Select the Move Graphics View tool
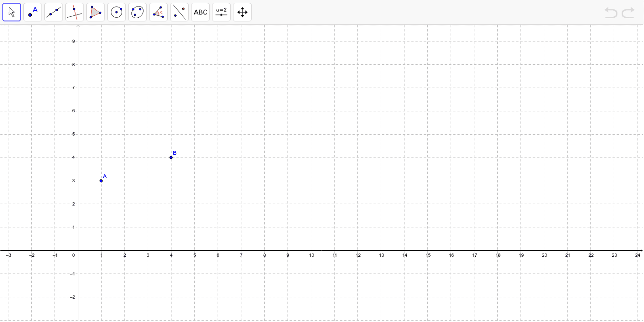Image resolution: width=644 pixels, height=322 pixels. click(x=242, y=12)
